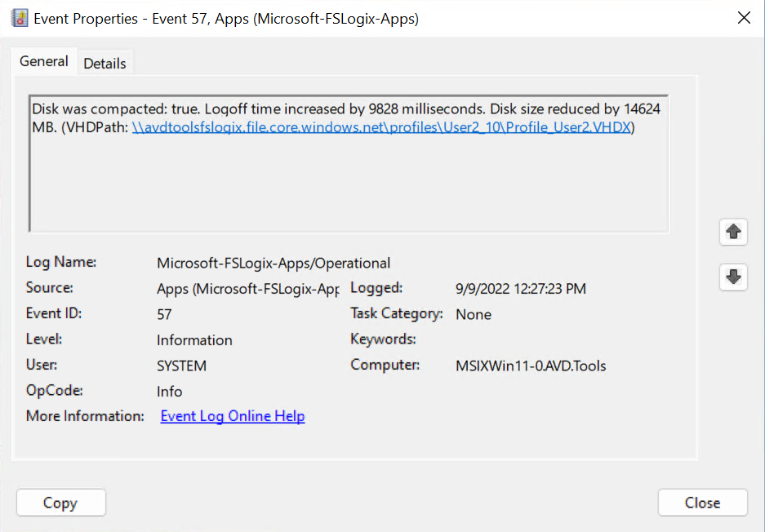The height and width of the screenshot is (532, 765).
Task: Click the down arrow for next event
Action: pos(733,277)
